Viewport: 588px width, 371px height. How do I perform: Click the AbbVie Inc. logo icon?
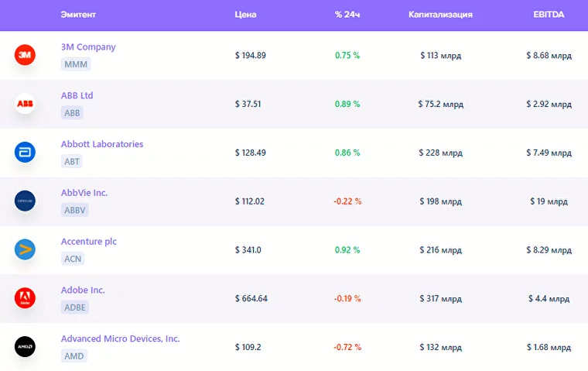pyautogui.click(x=25, y=201)
